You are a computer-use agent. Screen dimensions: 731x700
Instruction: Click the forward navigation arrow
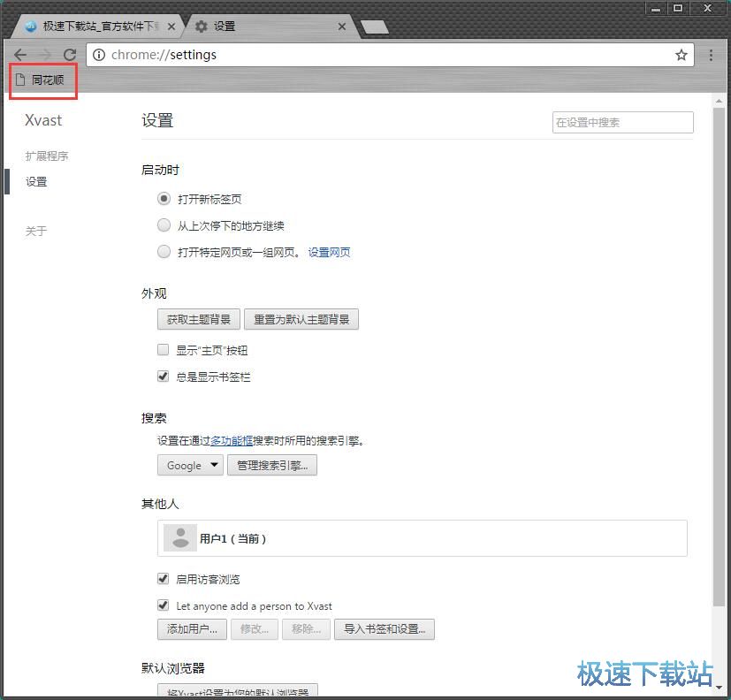tap(45, 55)
